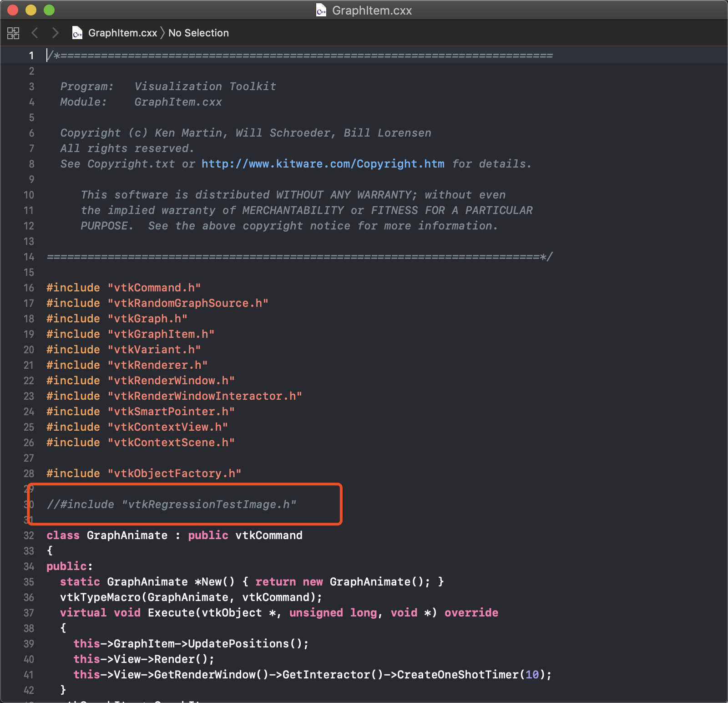Click the static New() method on line 35

(252, 582)
